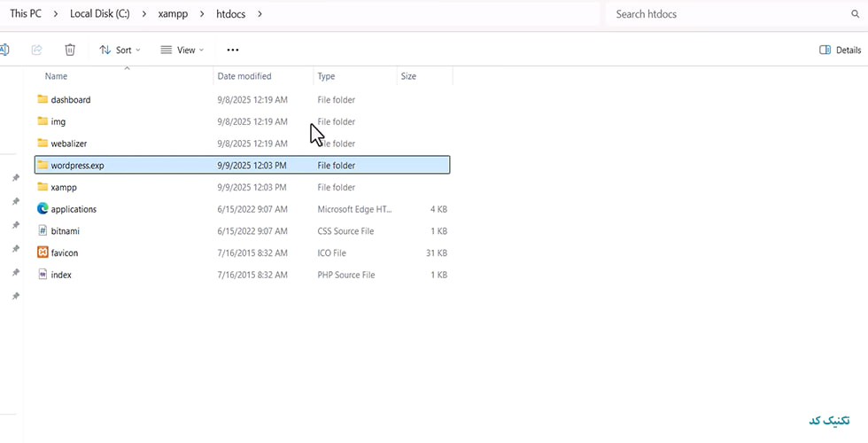Select the dashboard folder icon
The width and height of the screenshot is (868, 443).
[43, 99]
